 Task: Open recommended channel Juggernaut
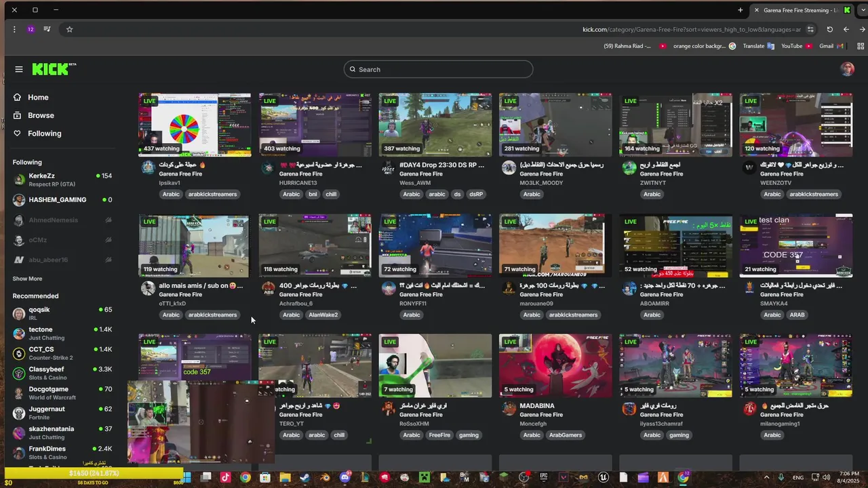pyautogui.click(x=62, y=412)
